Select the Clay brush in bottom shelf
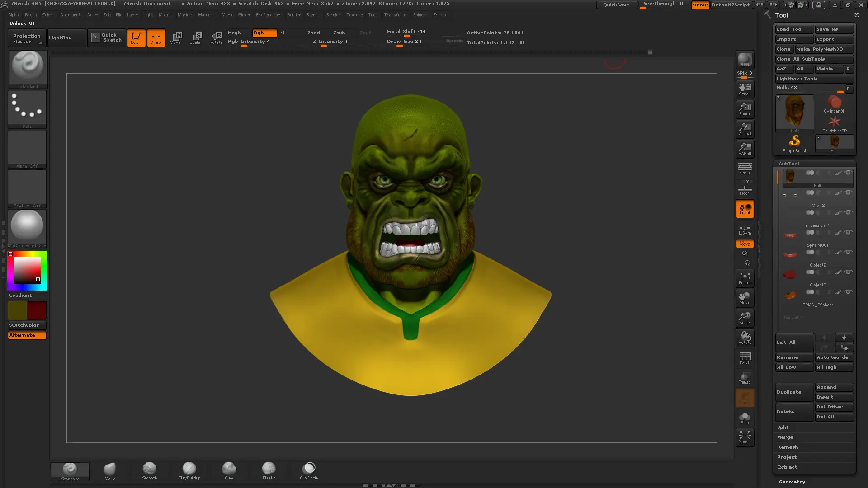The image size is (868, 488). pyautogui.click(x=229, y=471)
